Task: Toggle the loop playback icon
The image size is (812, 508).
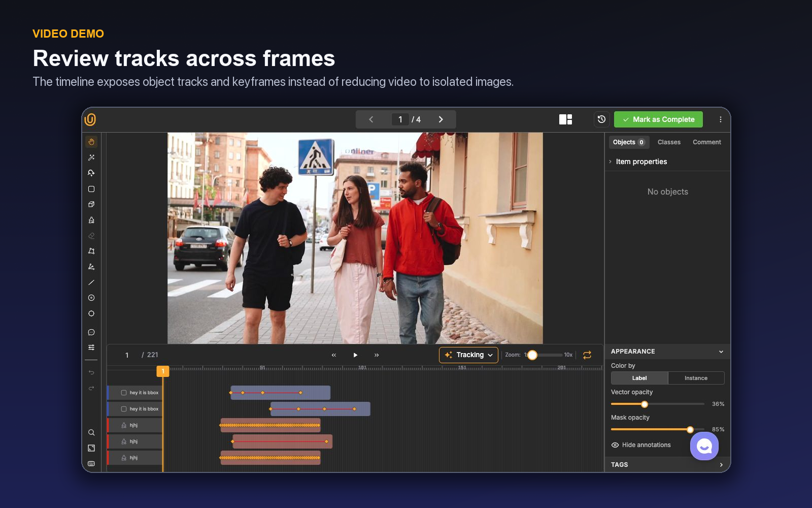Action: pos(587,355)
